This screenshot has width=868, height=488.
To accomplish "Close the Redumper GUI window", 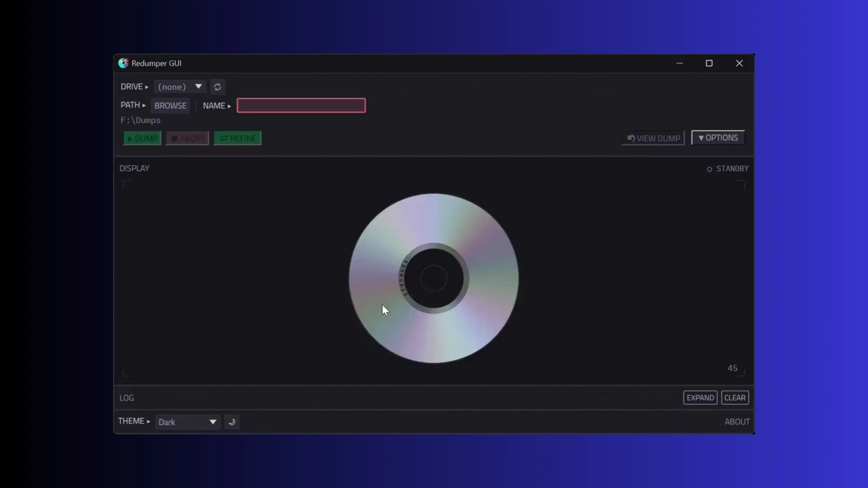I will point(739,63).
